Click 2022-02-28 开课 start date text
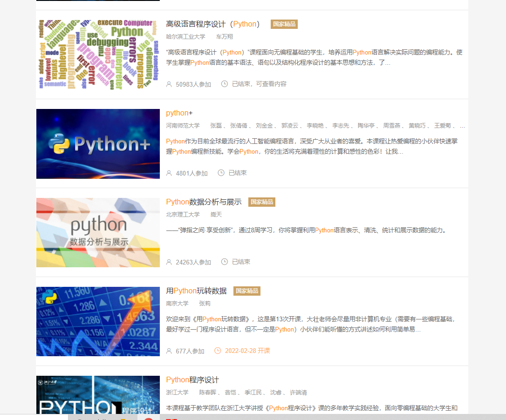This screenshot has width=506, height=420. (247, 351)
